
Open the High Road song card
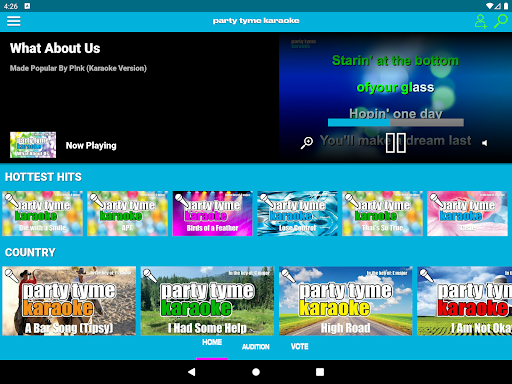pos(346,301)
